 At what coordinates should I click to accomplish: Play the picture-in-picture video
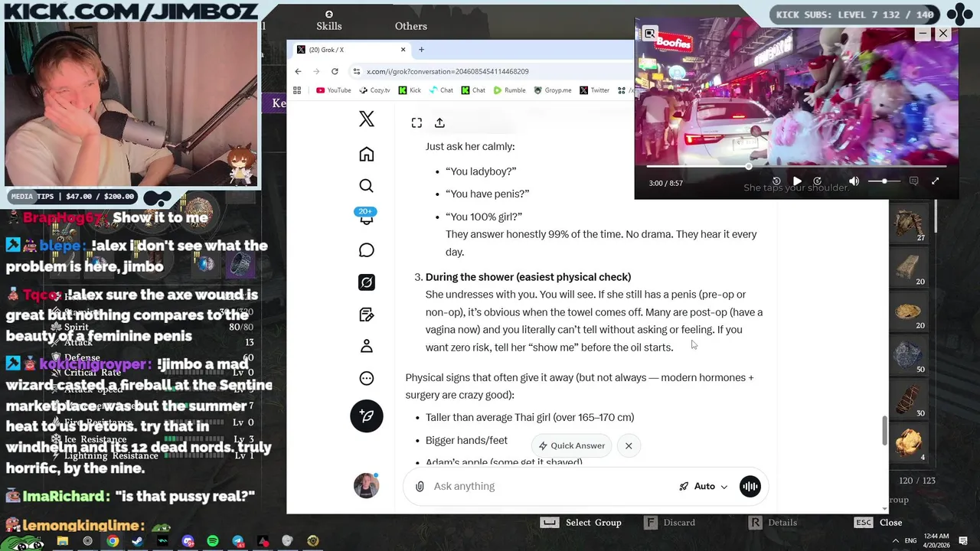pos(797,181)
